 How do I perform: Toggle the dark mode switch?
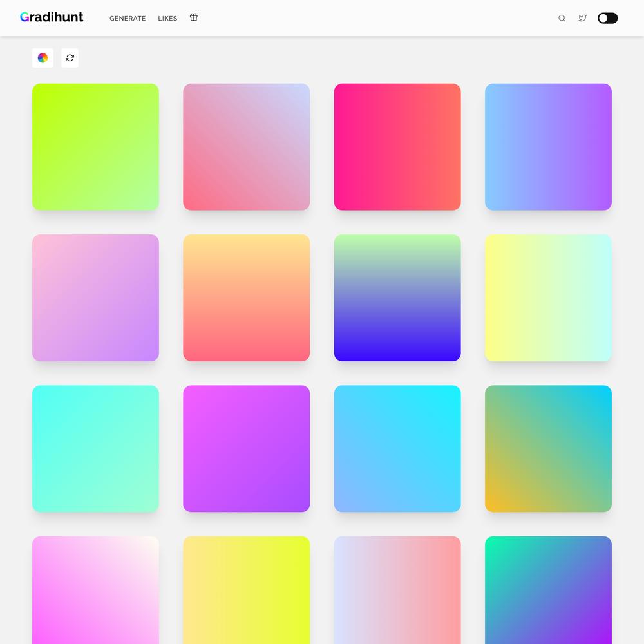tap(607, 18)
